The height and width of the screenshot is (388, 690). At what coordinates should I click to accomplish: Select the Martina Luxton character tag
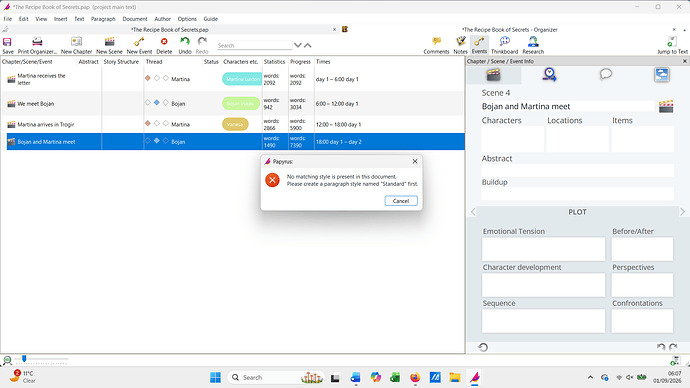click(242, 79)
